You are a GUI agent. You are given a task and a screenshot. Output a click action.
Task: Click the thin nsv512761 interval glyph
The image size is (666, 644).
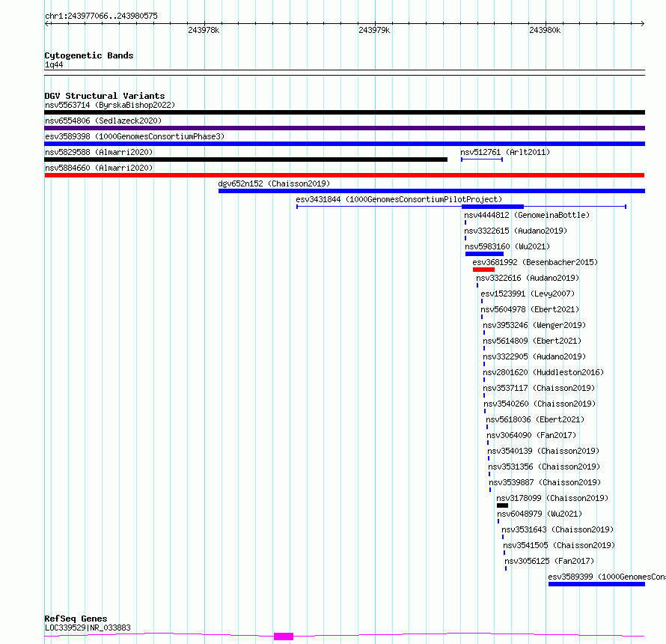pos(482,160)
